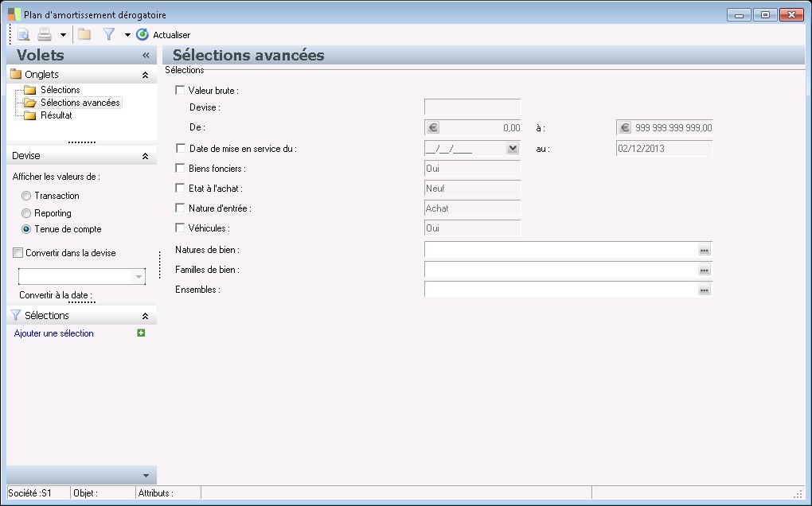Check the Valeur brute checkbox
812x506 pixels.
[180, 90]
